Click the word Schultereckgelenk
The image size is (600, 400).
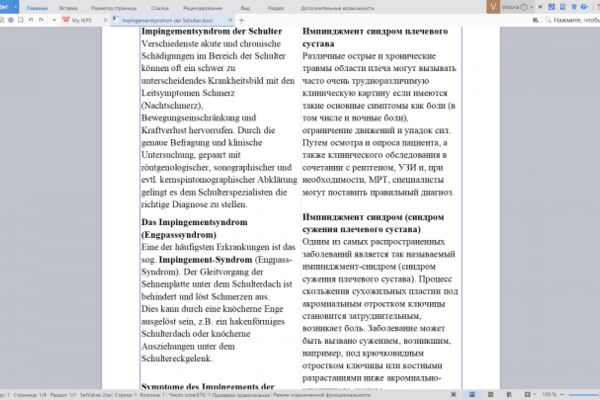click(177, 359)
